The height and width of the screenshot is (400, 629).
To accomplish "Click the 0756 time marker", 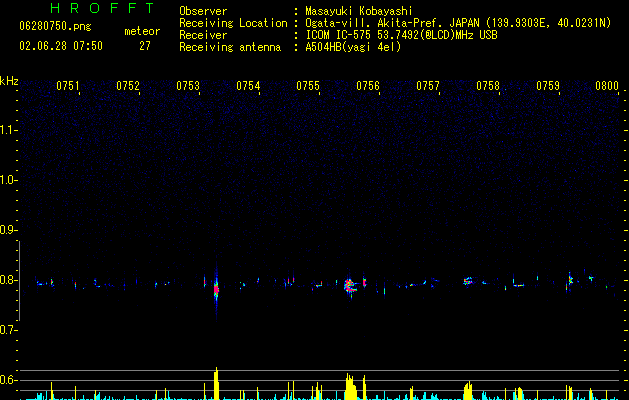I will click(x=368, y=86).
